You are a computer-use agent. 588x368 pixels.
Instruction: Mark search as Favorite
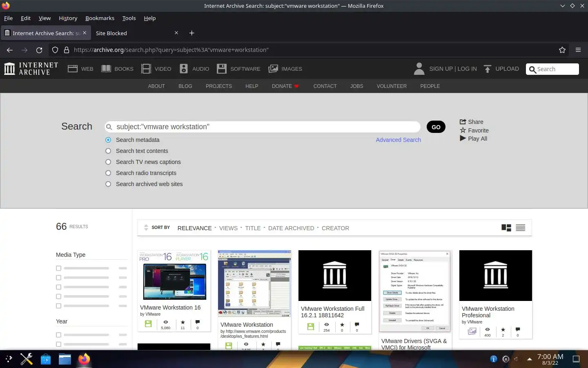click(474, 130)
